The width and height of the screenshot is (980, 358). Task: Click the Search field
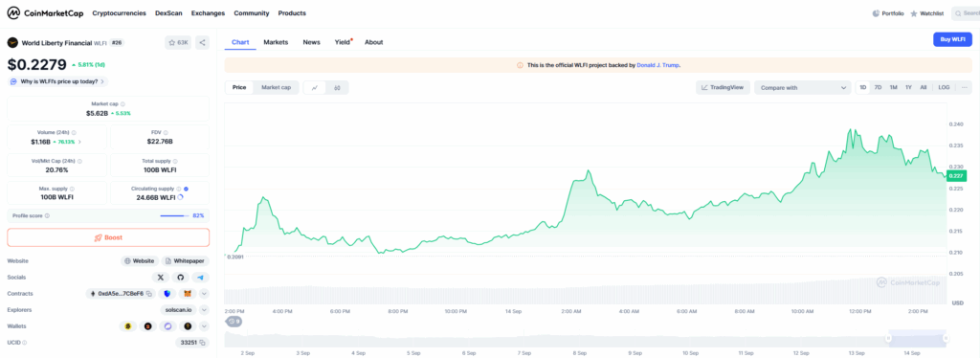tap(966, 13)
